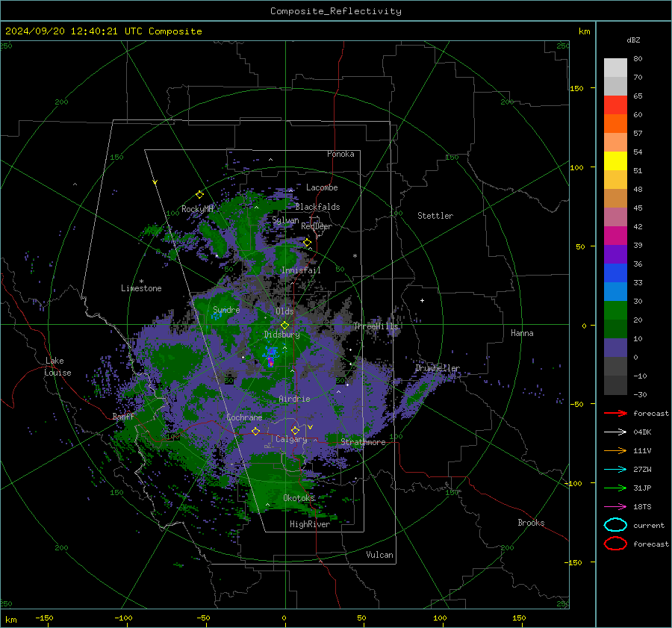Screen dimensions: 672x628
Task: Click the Hanna label
Action: [522, 333]
